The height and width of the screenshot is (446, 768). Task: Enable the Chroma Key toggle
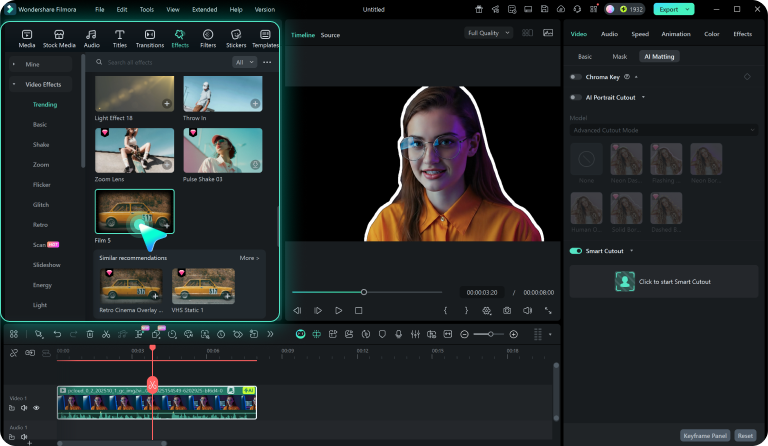click(576, 77)
